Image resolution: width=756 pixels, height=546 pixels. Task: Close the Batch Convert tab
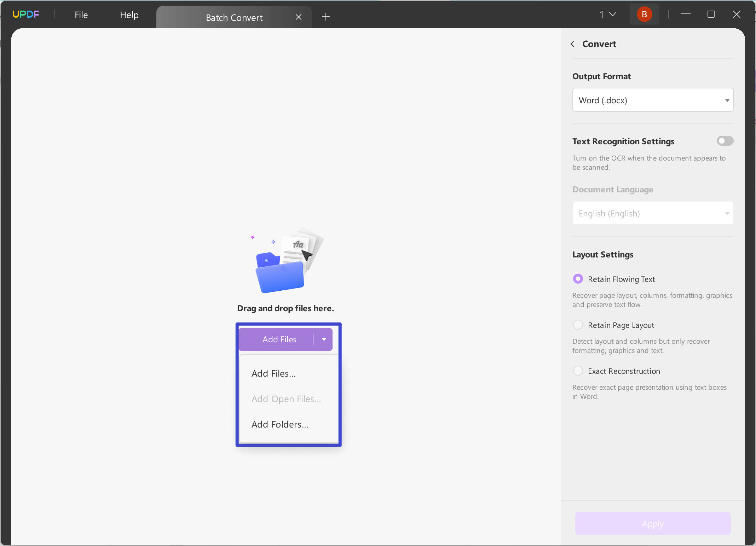(298, 17)
